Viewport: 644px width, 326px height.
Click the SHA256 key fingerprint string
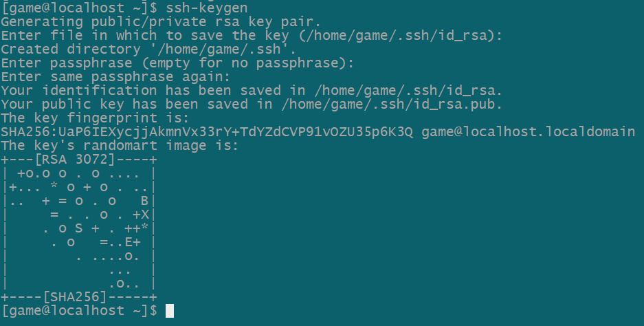point(207,131)
